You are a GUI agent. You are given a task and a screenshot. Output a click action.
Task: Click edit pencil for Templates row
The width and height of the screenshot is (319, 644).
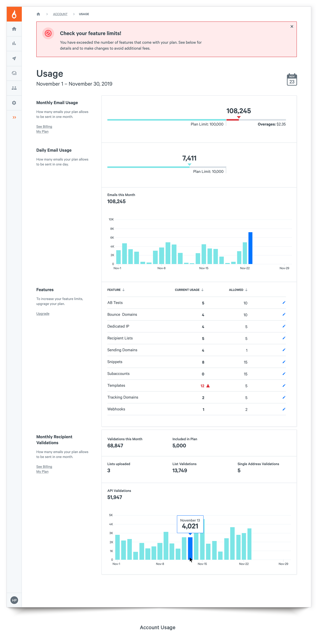pos(284,386)
